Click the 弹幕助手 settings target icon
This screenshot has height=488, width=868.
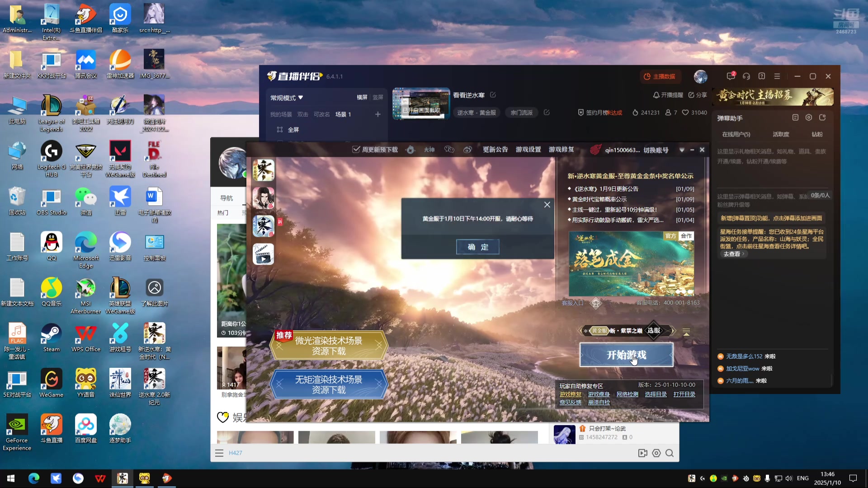click(x=809, y=117)
